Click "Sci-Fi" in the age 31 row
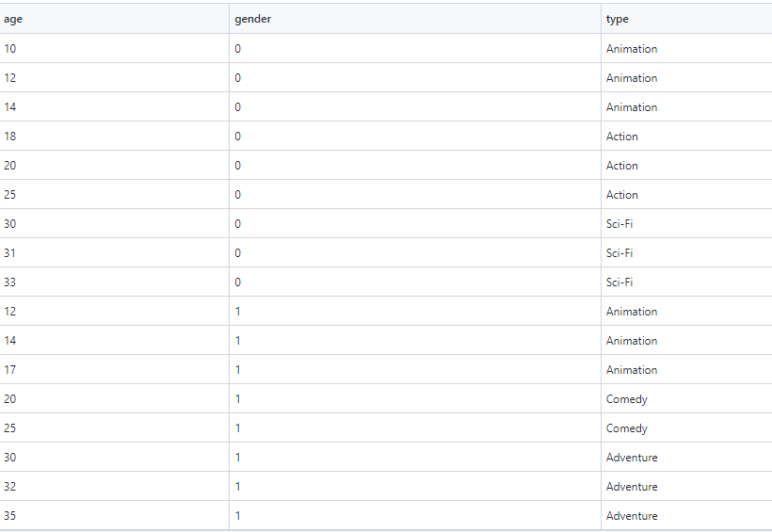772x532 pixels. pos(619,252)
